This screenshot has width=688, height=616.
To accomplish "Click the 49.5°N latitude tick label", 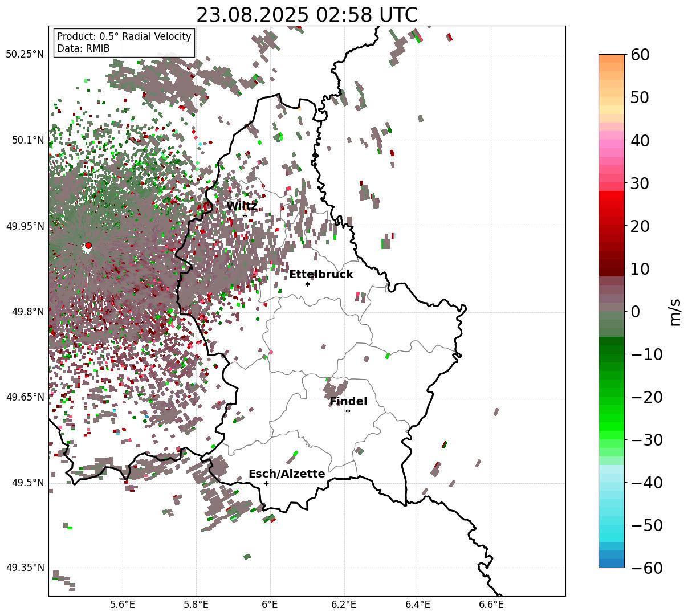I will [x=27, y=483].
